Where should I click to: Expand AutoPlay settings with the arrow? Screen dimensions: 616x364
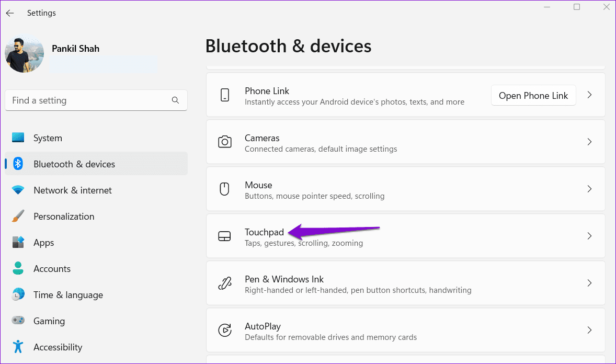[589, 330]
